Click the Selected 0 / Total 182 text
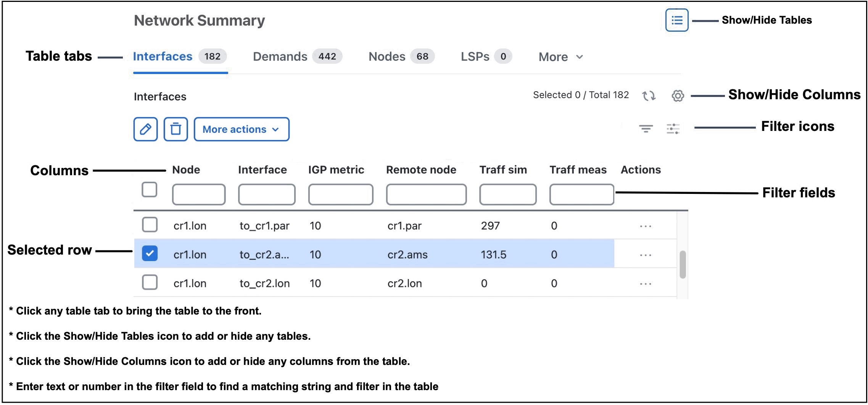This screenshot has height=405, width=868. [x=581, y=95]
